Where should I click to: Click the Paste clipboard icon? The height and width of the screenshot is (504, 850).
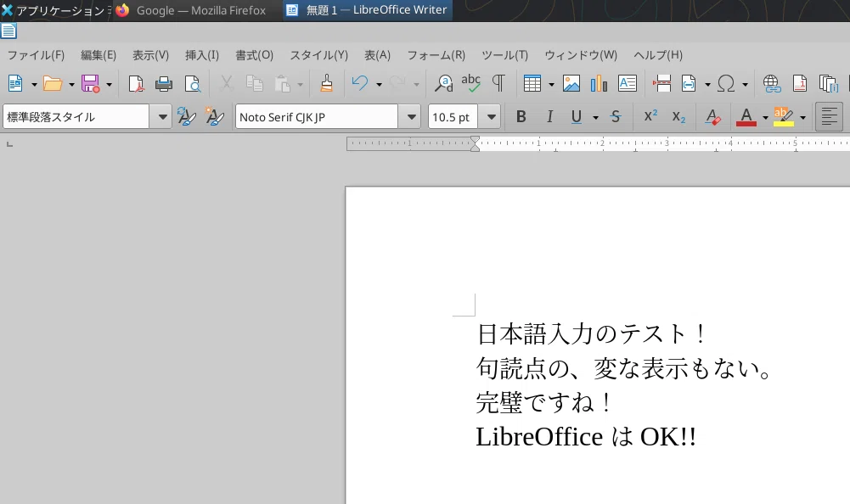pos(283,83)
